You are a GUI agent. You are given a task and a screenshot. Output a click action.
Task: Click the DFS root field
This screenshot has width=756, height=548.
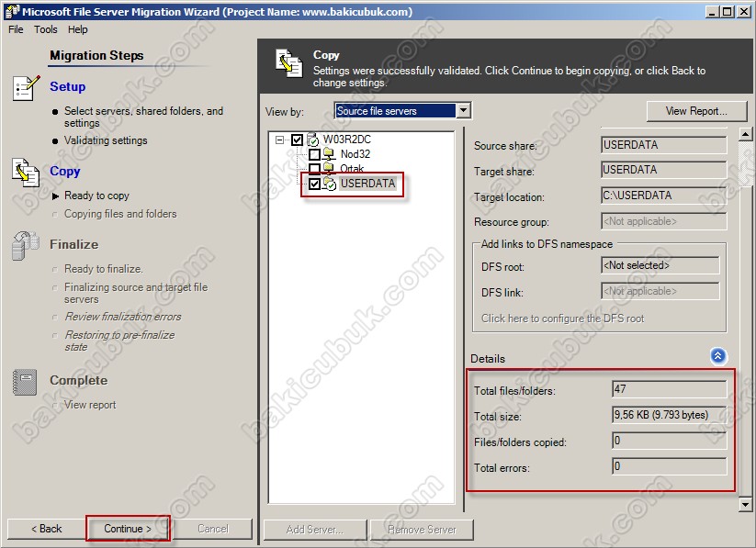click(660, 265)
